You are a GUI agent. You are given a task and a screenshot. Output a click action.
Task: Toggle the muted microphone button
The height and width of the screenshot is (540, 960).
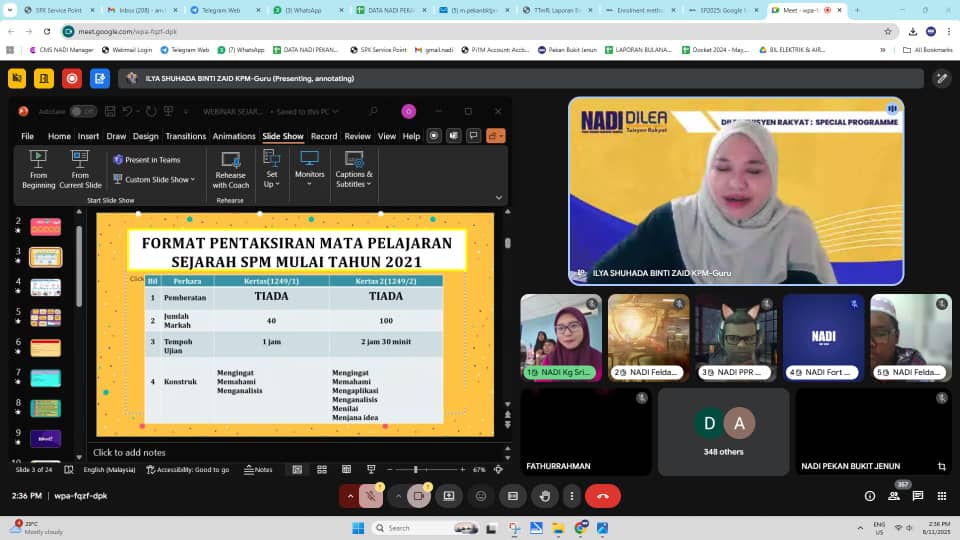tap(371, 496)
